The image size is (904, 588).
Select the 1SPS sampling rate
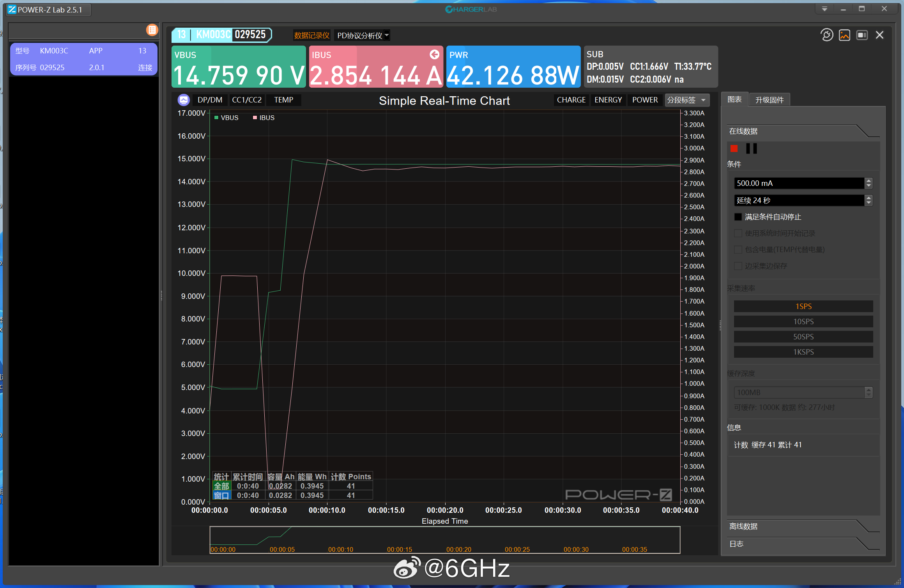click(x=803, y=307)
